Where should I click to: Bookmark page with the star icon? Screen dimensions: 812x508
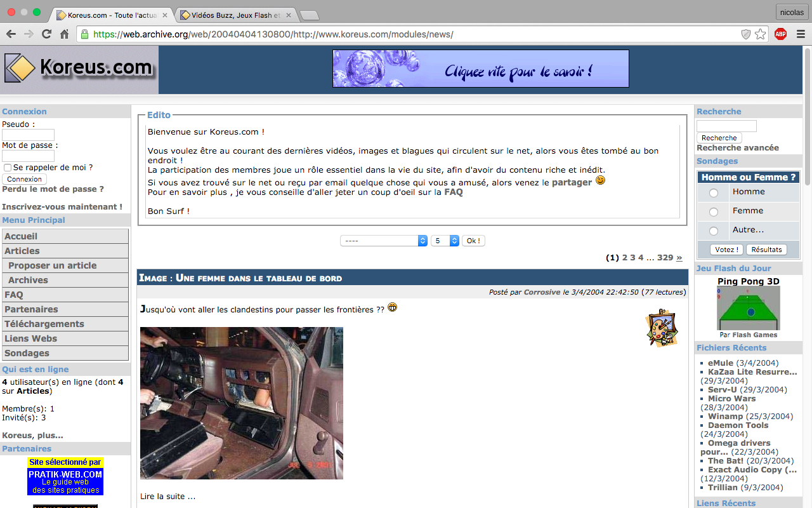coord(761,34)
